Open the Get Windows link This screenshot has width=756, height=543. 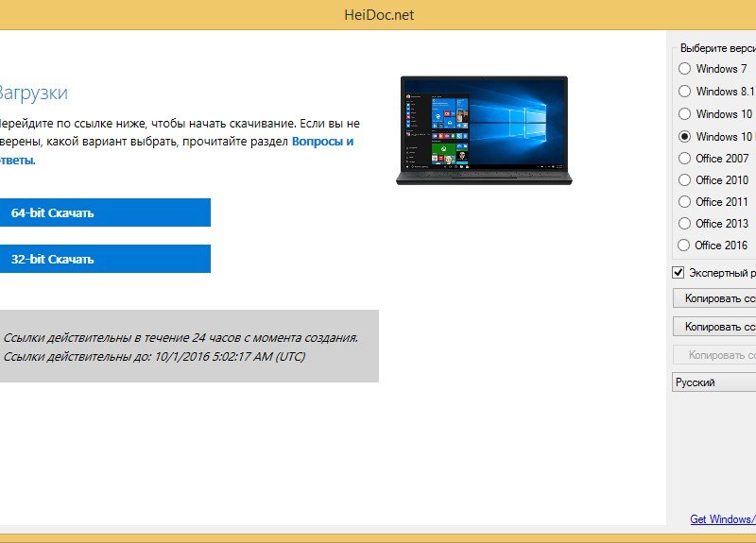(723, 518)
